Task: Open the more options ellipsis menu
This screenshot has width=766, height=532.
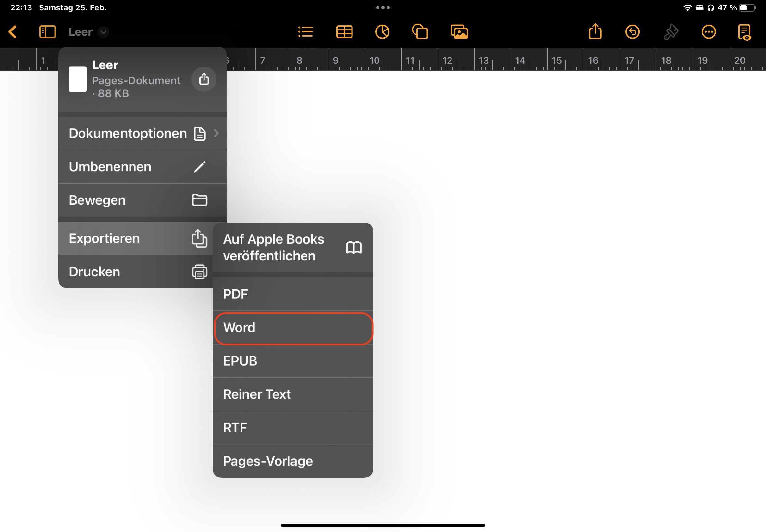Action: tap(709, 32)
